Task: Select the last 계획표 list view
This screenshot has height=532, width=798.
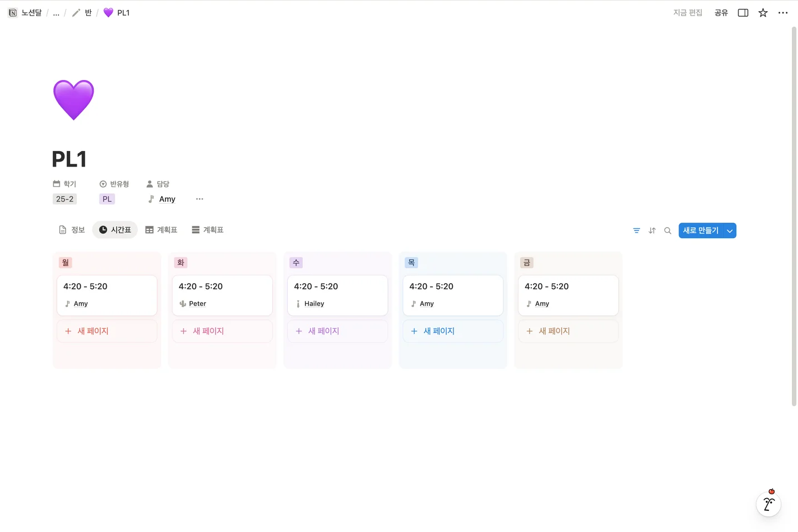Action: tap(207, 229)
